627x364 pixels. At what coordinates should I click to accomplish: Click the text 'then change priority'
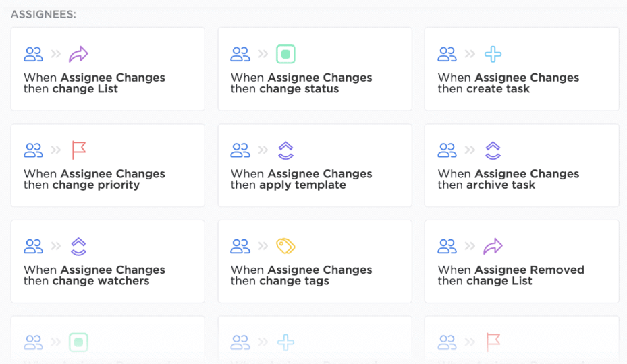click(x=82, y=185)
